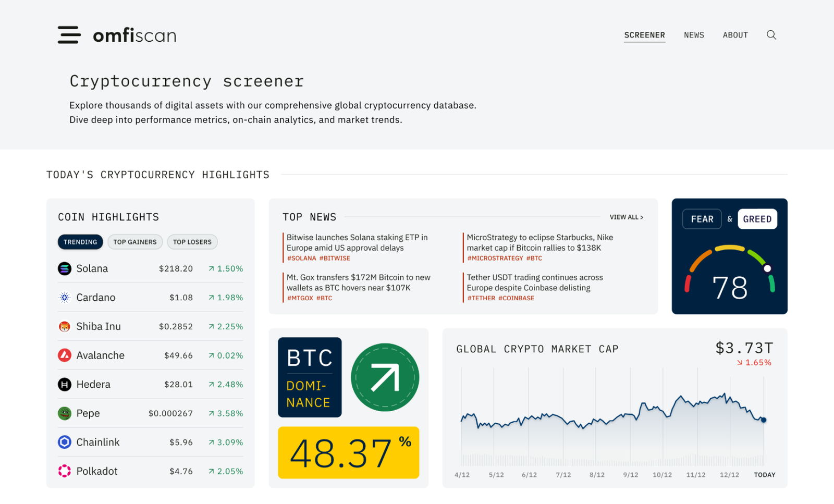Click Polkadot price $4.76
Screen dimensions: 834x504
(x=181, y=471)
